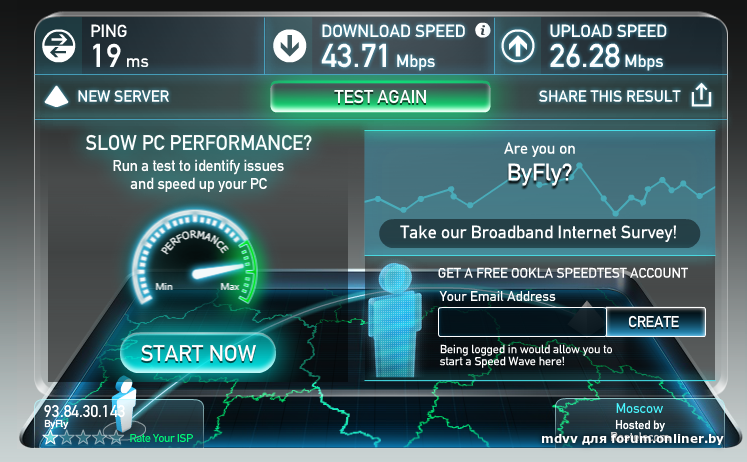Screen dimensions: 747x462
Task: Click the Create account button
Action: point(656,322)
